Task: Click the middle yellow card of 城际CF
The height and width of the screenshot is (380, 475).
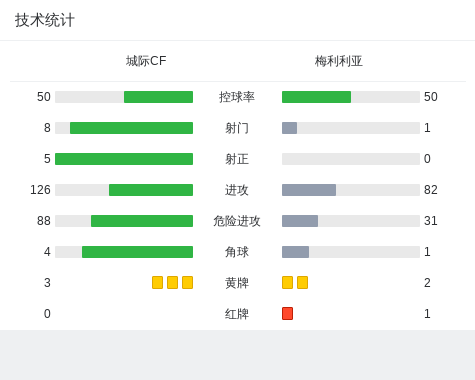Action: coord(172,283)
